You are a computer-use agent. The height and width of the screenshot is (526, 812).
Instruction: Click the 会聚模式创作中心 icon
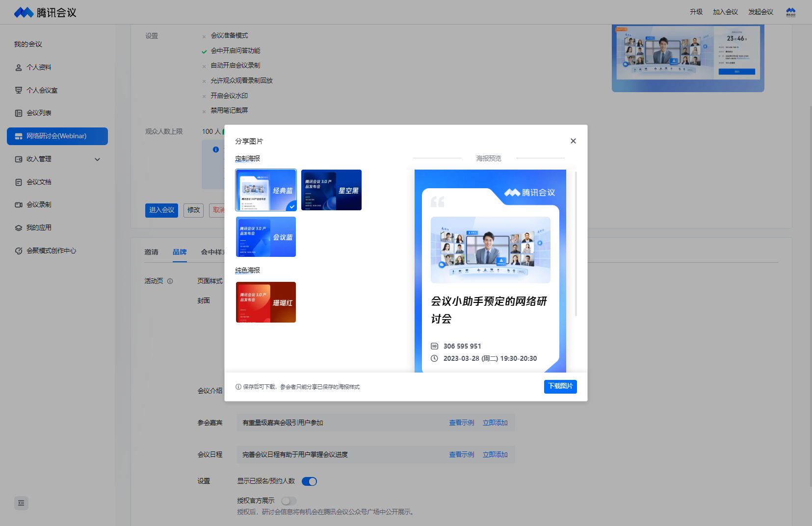pyautogui.click(x=19, y=251)
